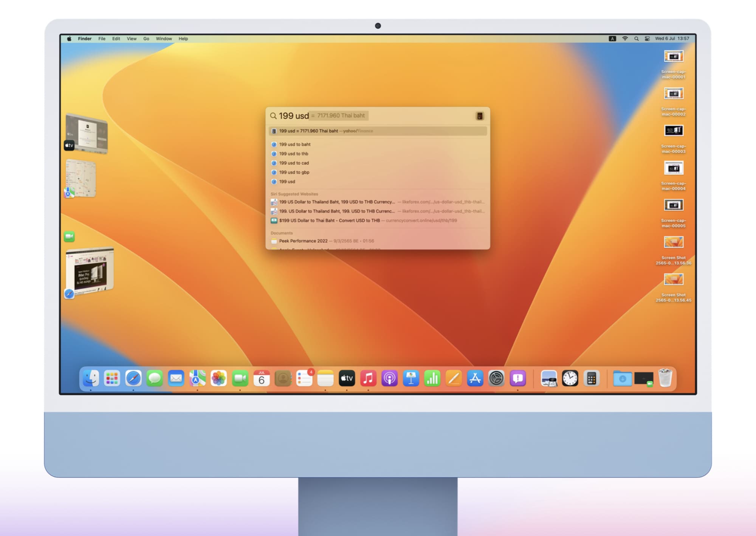Launch Podcasts from the Dock

(389, 378)
